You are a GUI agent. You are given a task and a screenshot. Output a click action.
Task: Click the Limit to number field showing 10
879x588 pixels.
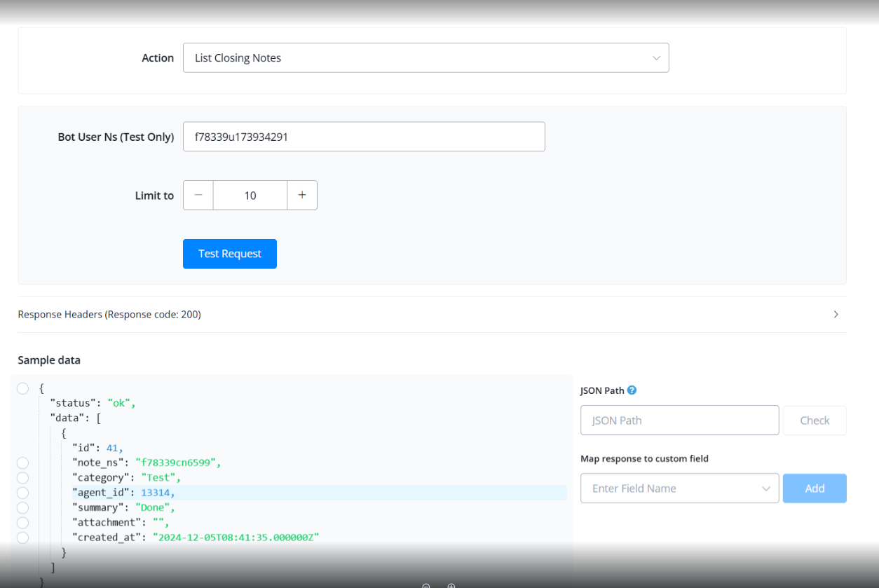[250, 196]
